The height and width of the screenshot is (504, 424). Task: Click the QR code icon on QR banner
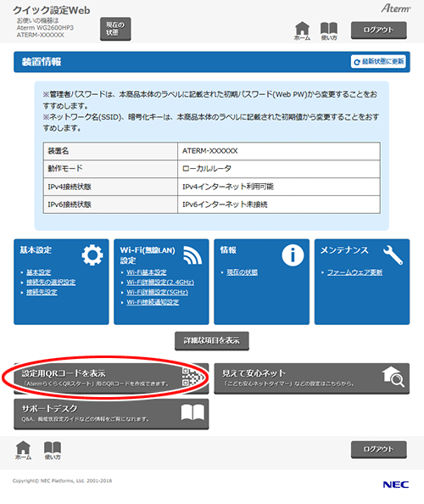[192, 377]
